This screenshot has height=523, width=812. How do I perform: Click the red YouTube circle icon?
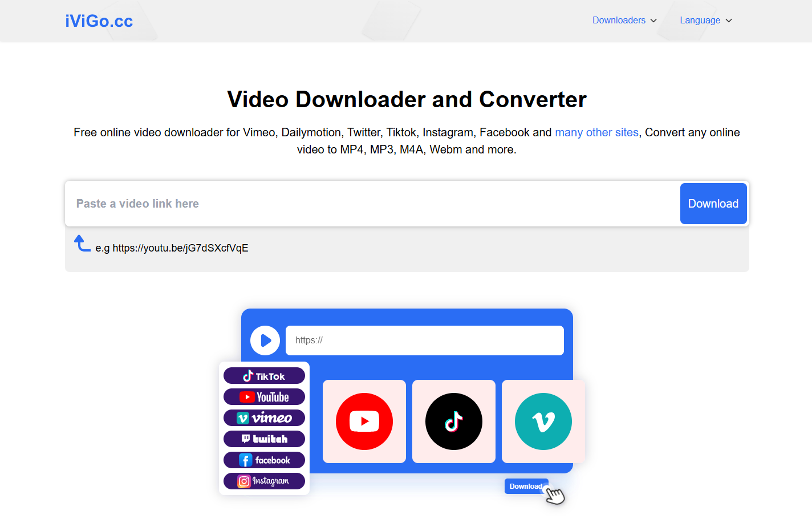[x=364, y=421]
